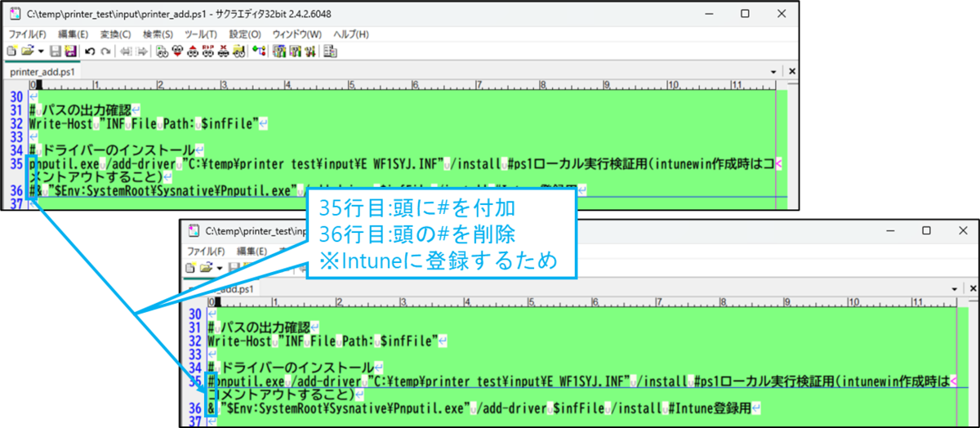Image resolution: width=980 pixels, height=428 pixels.
Task: Click line number 31 in front window
Action: pos(195,327)
